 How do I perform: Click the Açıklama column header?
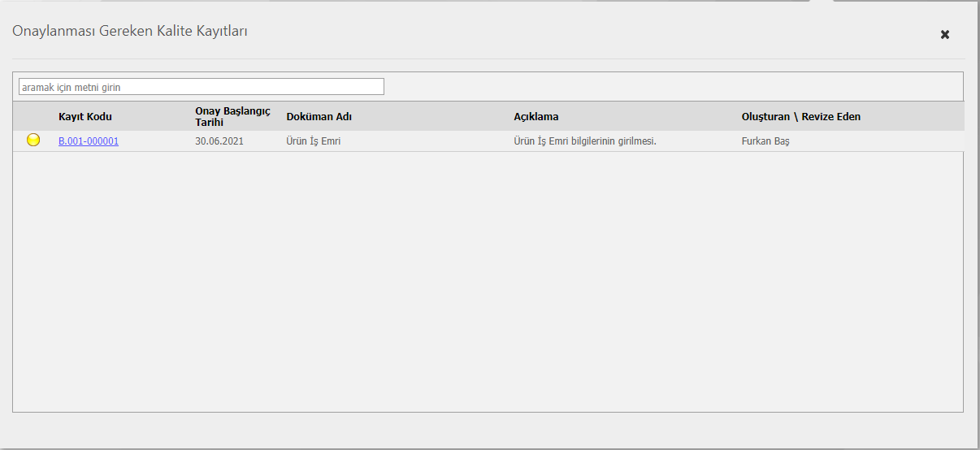coord(536,117)
